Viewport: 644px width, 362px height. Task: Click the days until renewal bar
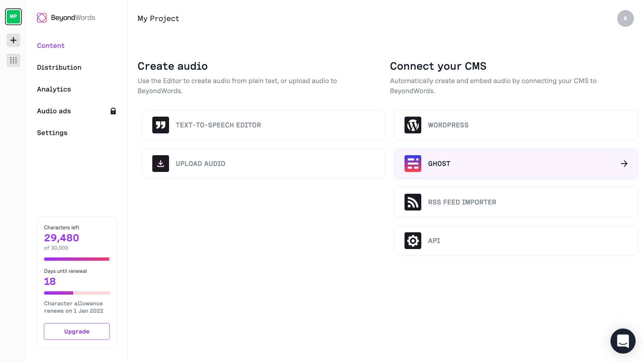click(x=77, y=293)
